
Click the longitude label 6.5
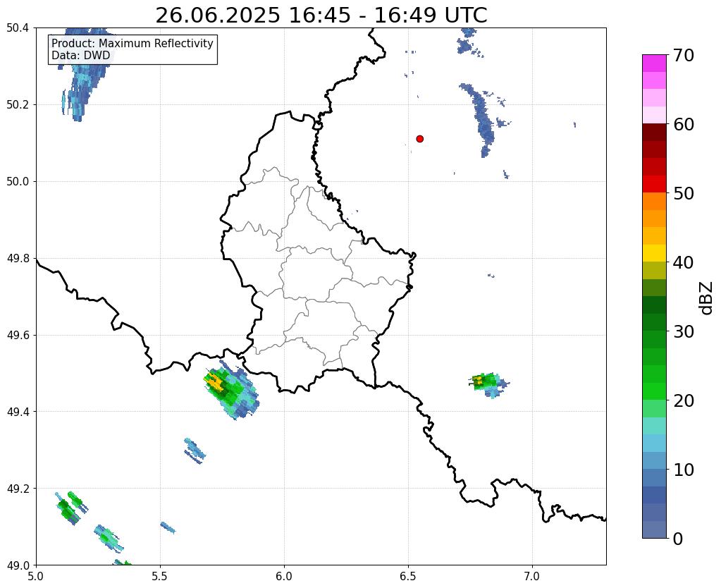click(408, 576)
